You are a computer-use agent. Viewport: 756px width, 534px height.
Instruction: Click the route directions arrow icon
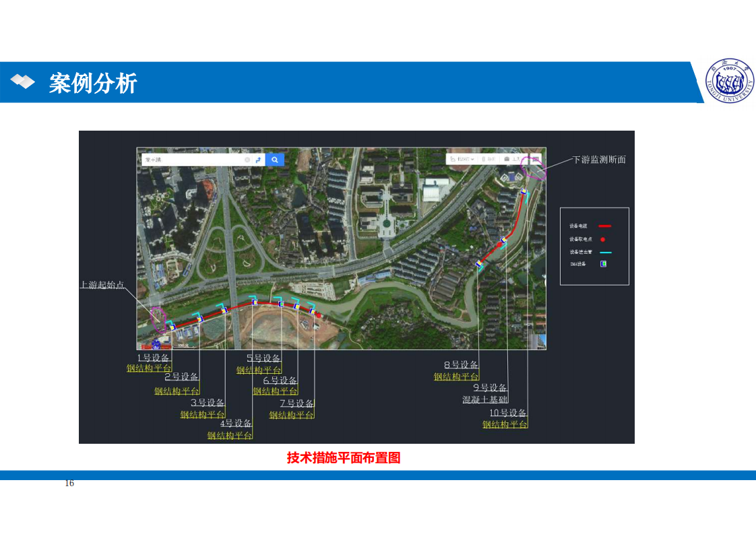pos(258,160)
